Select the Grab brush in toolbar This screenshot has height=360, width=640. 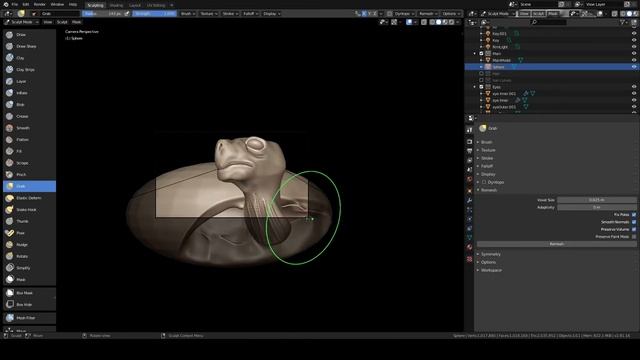[29, 186]
